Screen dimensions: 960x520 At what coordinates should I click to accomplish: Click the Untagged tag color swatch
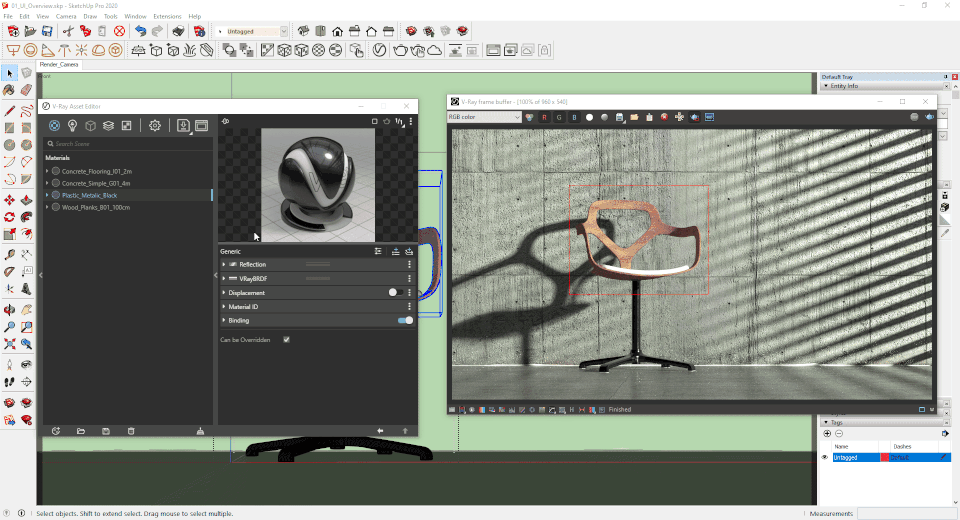(x=886, y=457)
